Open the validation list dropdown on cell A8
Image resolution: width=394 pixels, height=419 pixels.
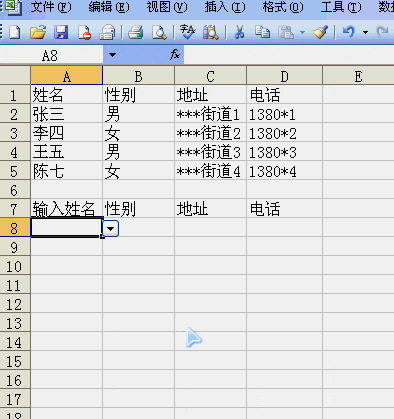pyautogui.click(x=111, y=229)
